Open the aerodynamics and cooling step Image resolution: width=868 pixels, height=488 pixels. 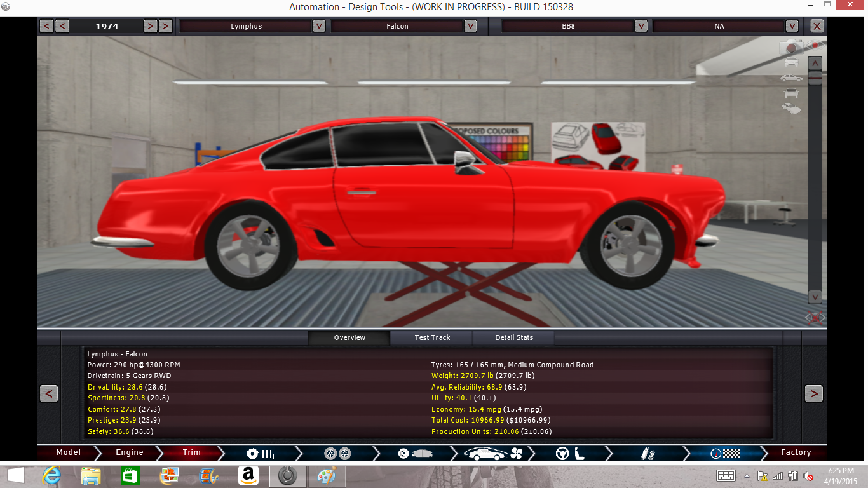tap(492, 453)
